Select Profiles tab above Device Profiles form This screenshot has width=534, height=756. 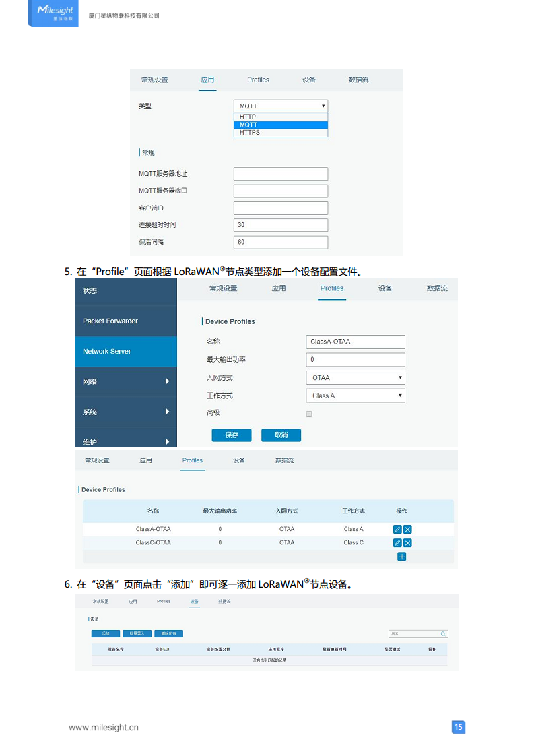tap(332, 288)
